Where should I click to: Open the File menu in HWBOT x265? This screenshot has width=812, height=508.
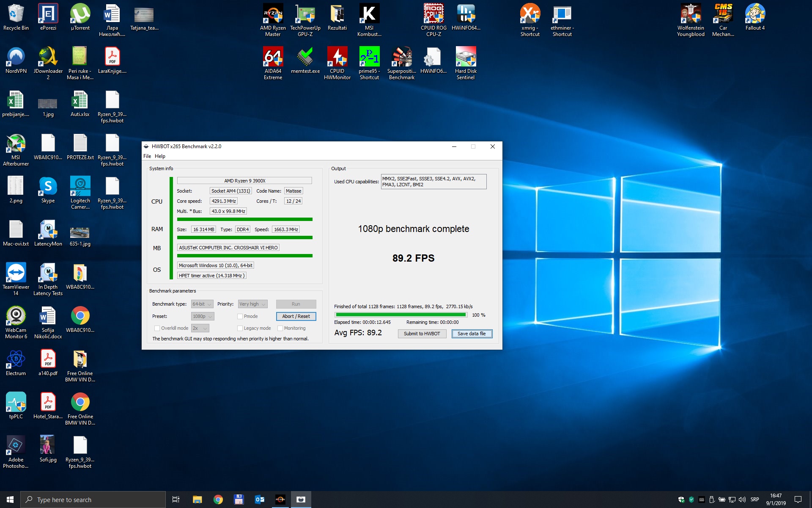(x=147, y=156)
